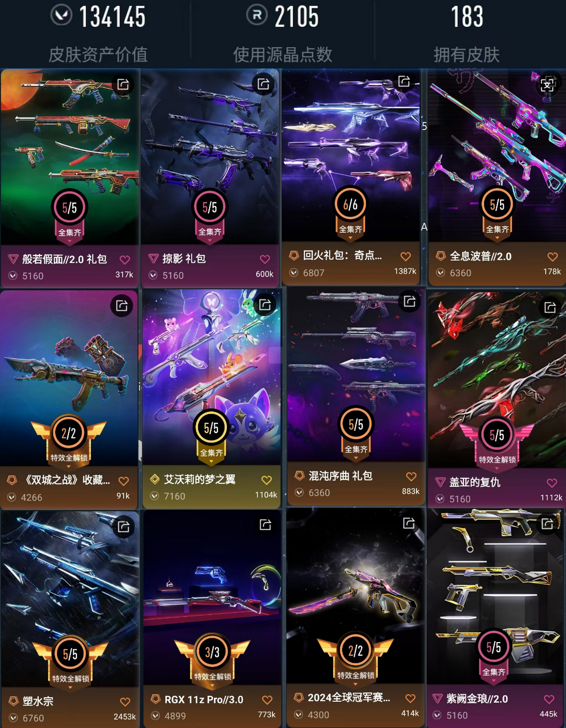
Task: Share the 塑水宗 skin card
Action: (124, 526)
